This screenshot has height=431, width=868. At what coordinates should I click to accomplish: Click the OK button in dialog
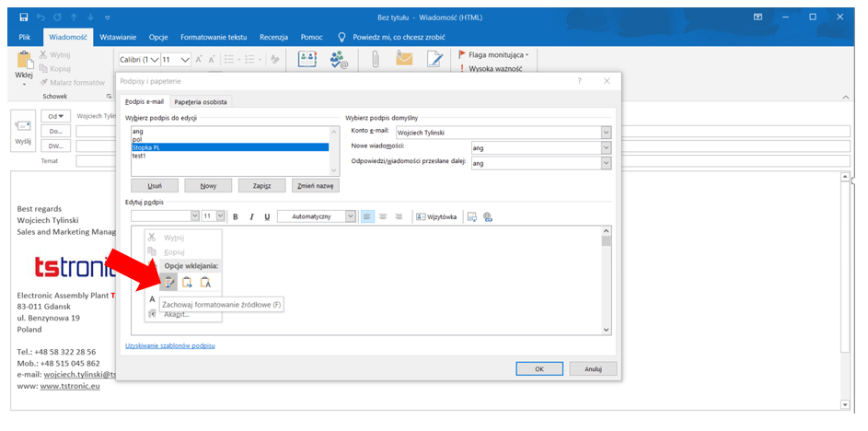(x=538, y=368)
